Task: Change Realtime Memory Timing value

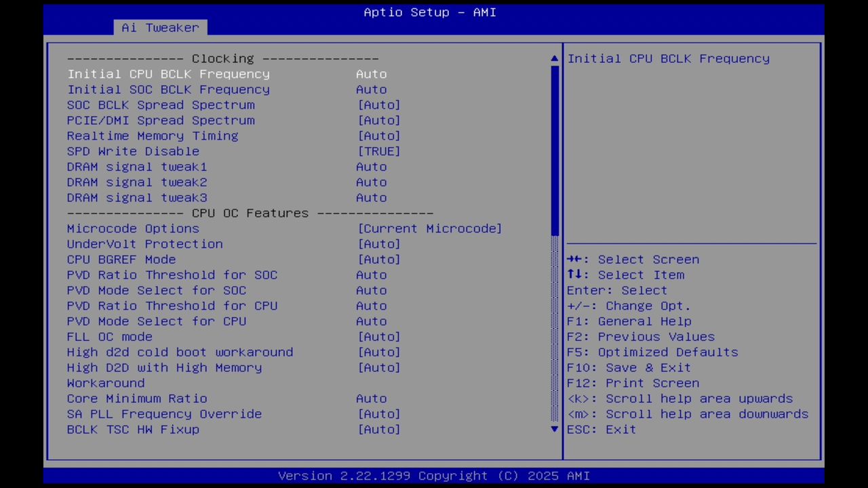Action: pos(153,136)
